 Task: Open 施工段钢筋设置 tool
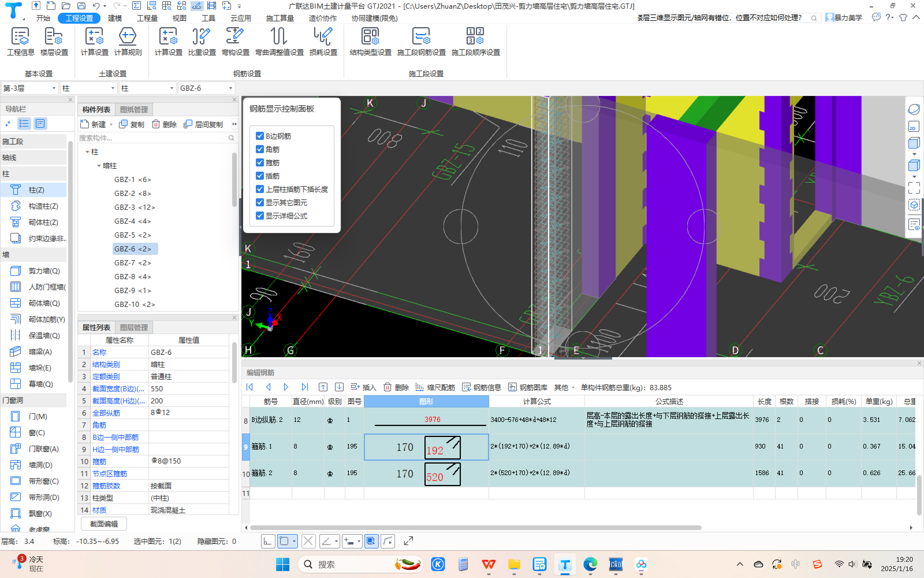(421, 42)
